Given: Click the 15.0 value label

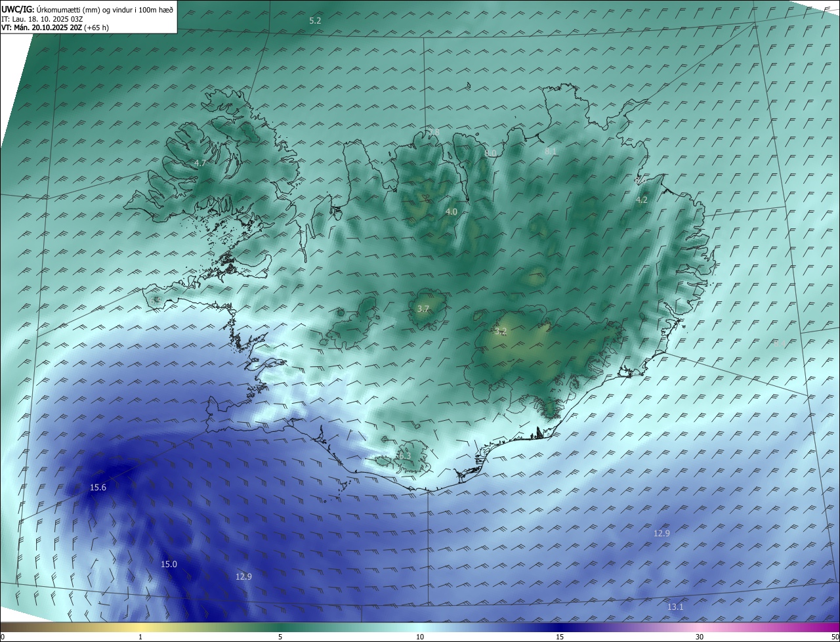Looking at the screenshot, I should (169, 564).
